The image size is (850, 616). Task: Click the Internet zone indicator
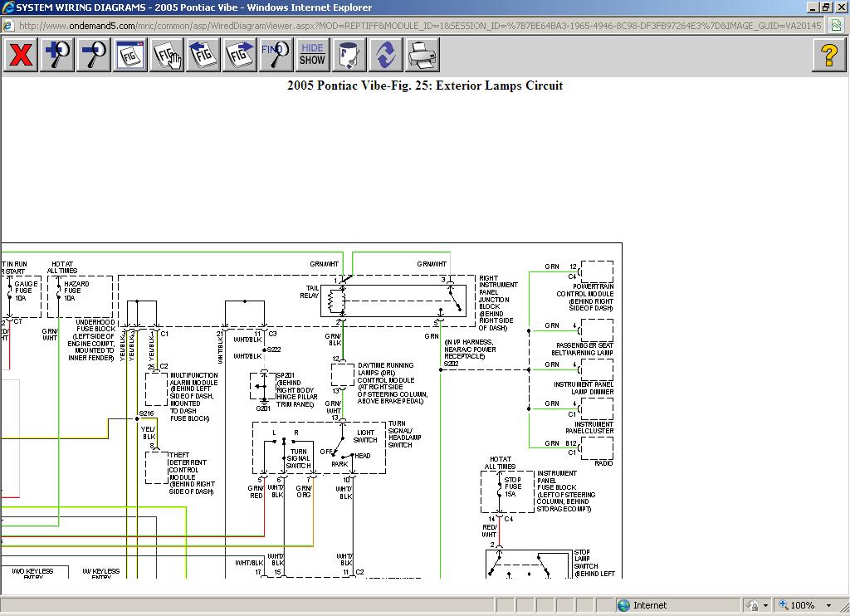[x=642, y=605]
